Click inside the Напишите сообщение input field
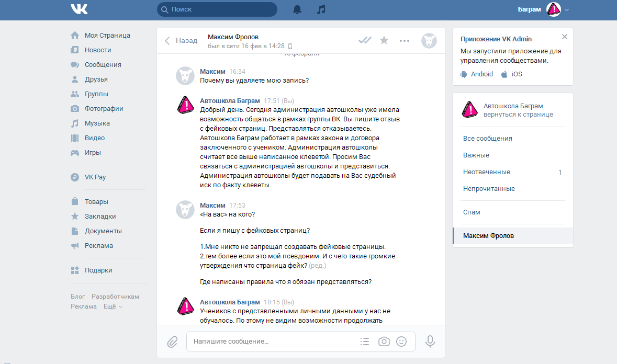This screenshot has width=617, height=364. 272,342
